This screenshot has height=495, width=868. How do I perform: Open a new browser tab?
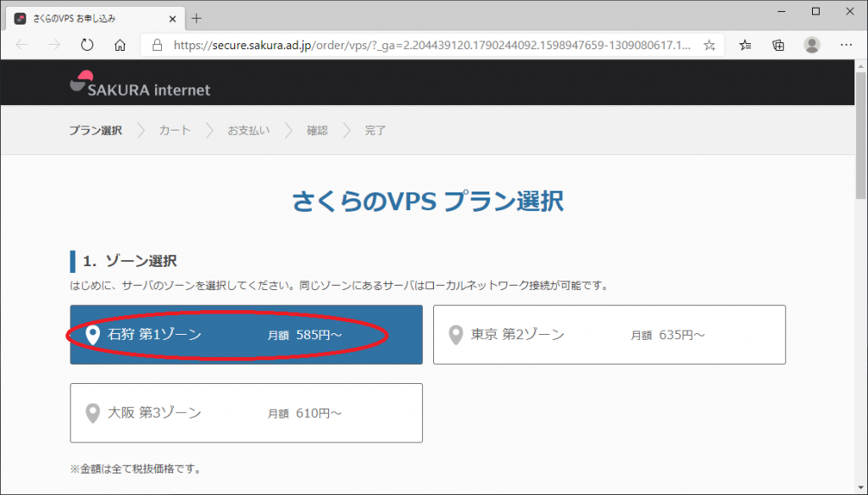pyautogui.click(x=197, y=18)
